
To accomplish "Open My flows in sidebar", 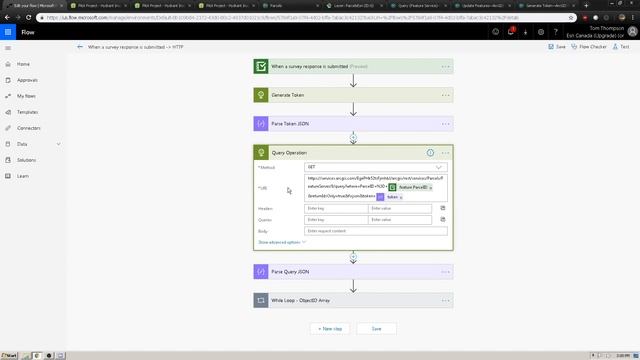I will click(x=26, y=96).
